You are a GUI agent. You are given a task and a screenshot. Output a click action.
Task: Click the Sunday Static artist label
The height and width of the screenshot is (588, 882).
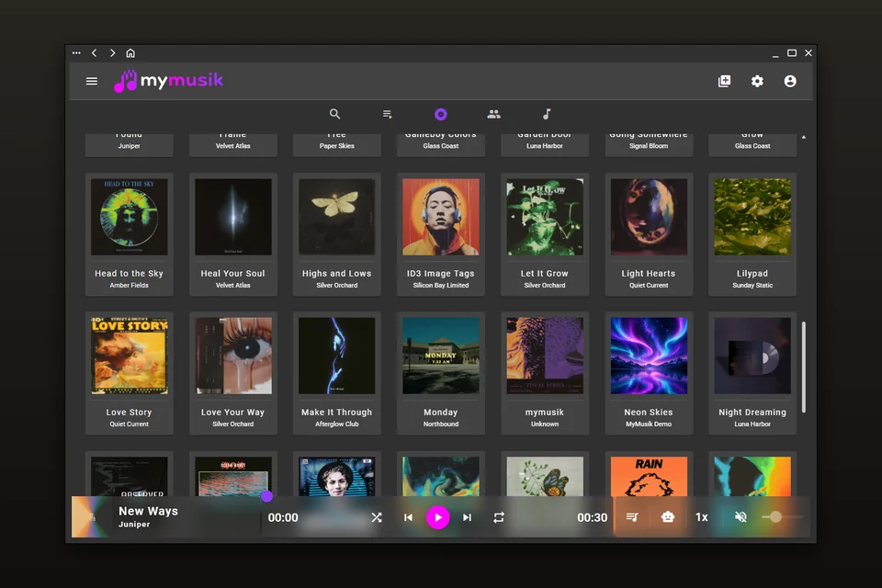[752, 286]
